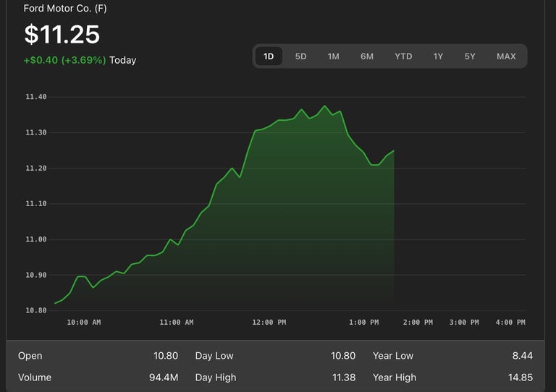View the 5Y price history

point(470,56)
